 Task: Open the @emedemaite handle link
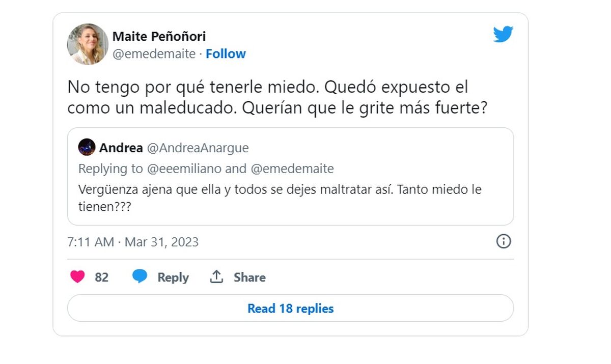pyautogui.click(x=154, y=54)
